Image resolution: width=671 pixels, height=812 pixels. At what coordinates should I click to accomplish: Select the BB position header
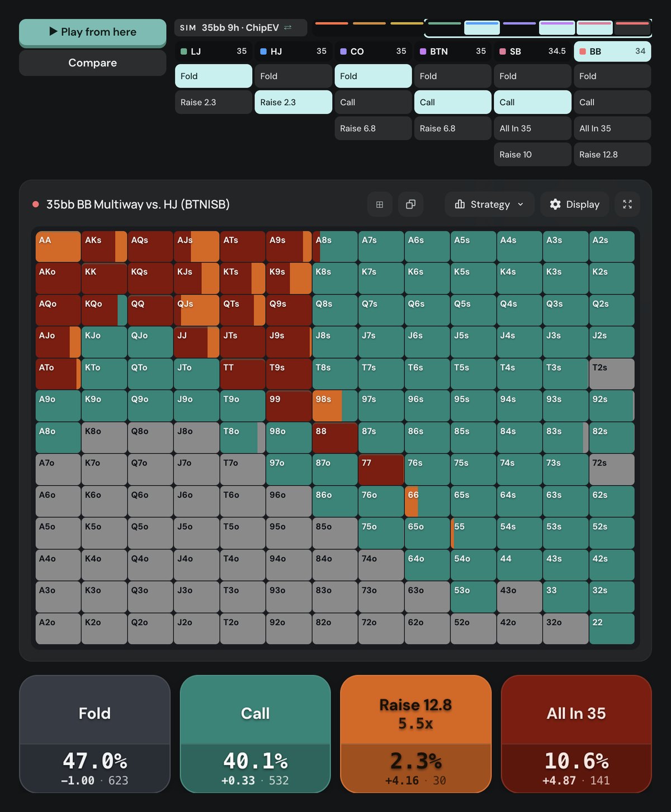coord(612,51)
